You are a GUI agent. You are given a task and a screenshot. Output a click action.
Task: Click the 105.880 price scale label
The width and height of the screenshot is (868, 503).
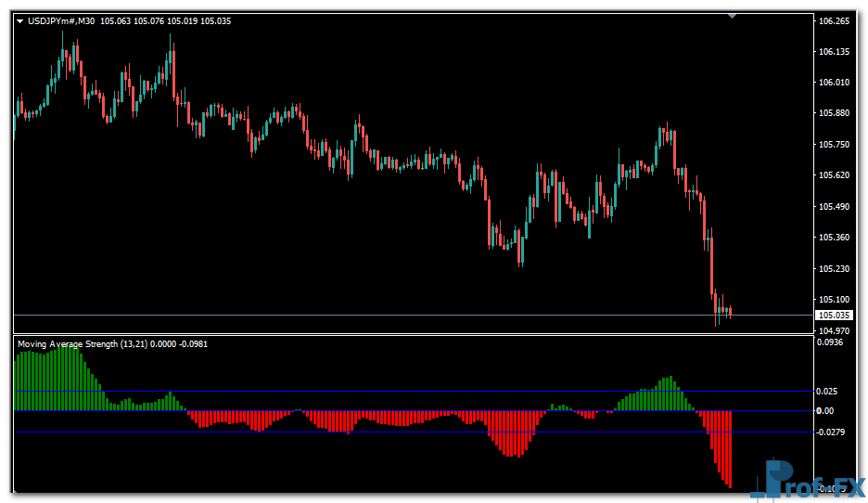click(x=835, y=113)
